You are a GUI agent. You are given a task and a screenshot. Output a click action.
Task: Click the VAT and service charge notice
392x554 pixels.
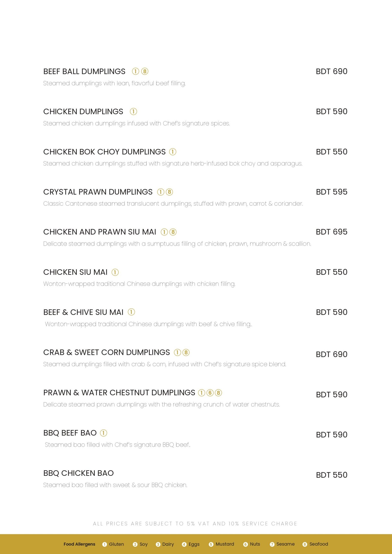coord(195,524)
